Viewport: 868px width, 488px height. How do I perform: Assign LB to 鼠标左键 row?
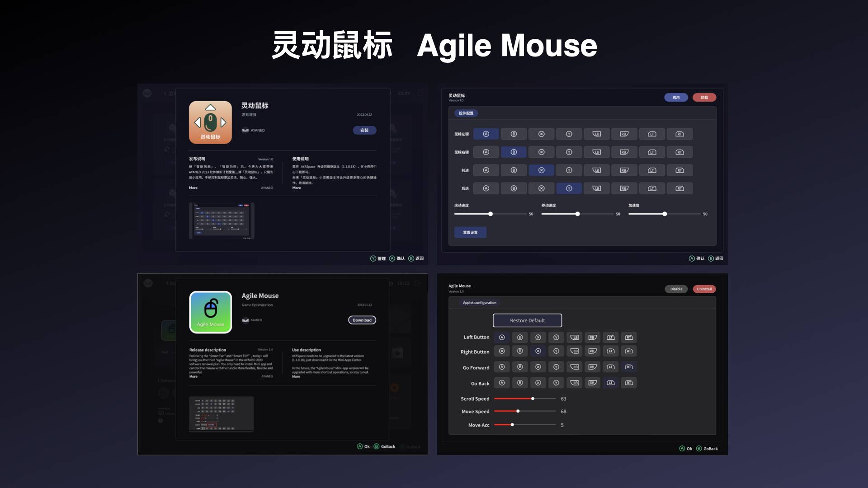597,134
